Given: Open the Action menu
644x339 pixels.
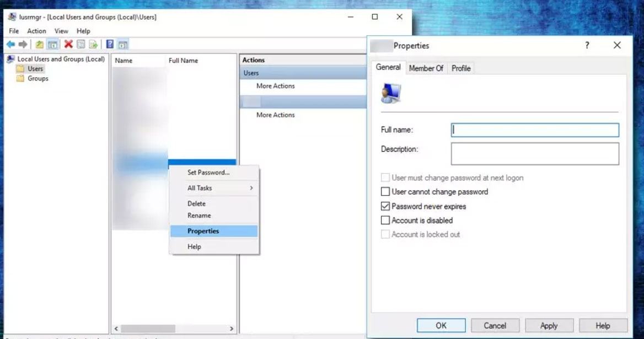Looking at the screenshot, I should coord(36,31).
